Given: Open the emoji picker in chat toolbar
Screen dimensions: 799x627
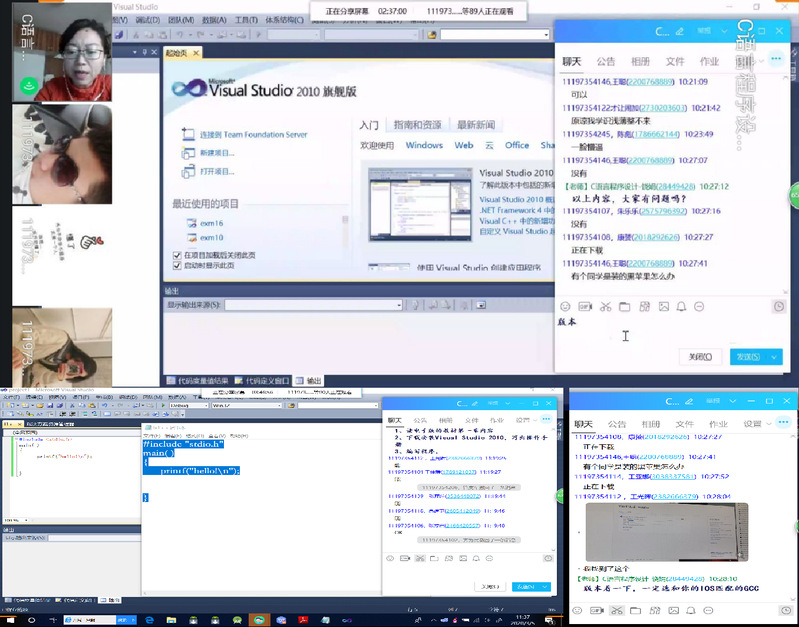Looking at the screenshot, I should point(565,306).
